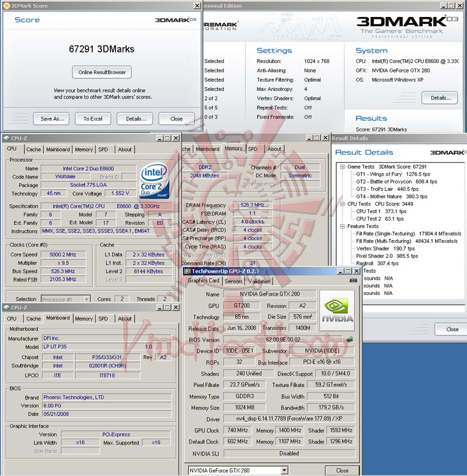Click the motherboard Model LP UT P35 field

pyautogui.click(x=83, y=346)
